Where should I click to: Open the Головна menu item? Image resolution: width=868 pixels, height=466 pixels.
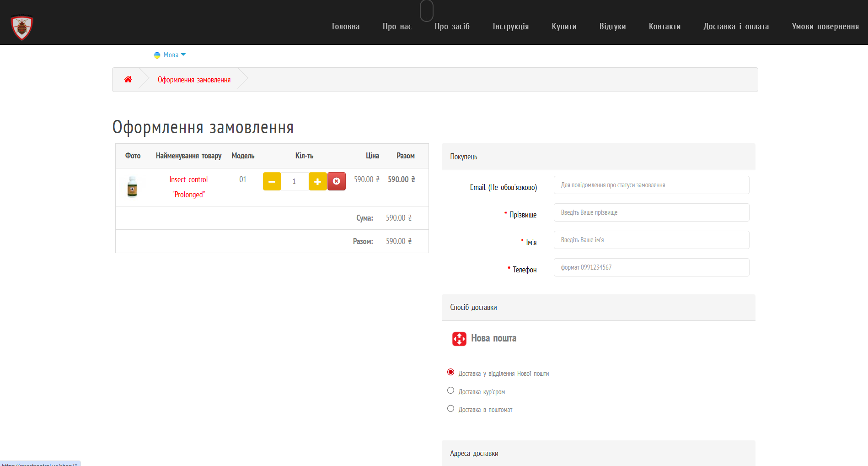click(346, 27)
